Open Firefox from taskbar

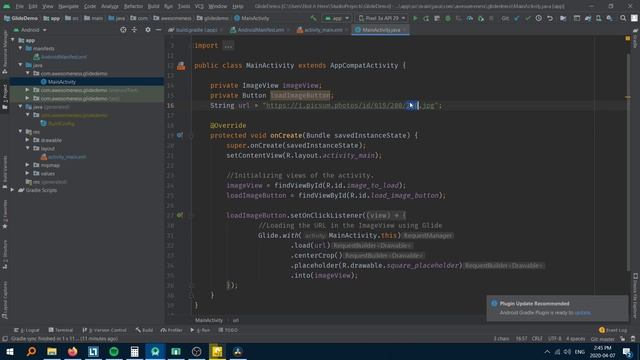[73, 351]
